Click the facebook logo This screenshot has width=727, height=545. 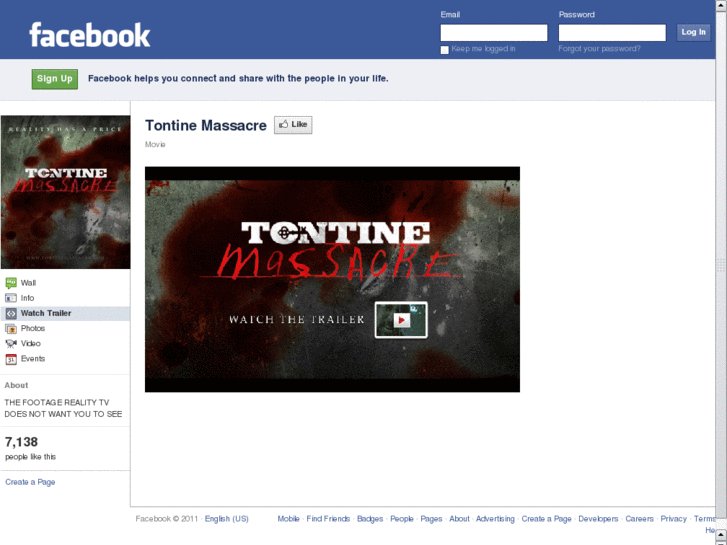pos(89,35)
